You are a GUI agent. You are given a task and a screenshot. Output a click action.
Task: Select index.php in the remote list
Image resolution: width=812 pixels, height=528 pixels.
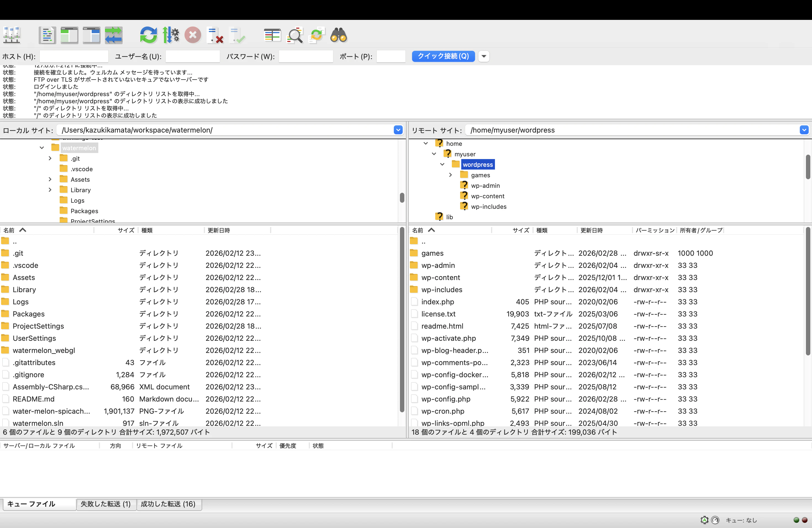pos(437,302)
